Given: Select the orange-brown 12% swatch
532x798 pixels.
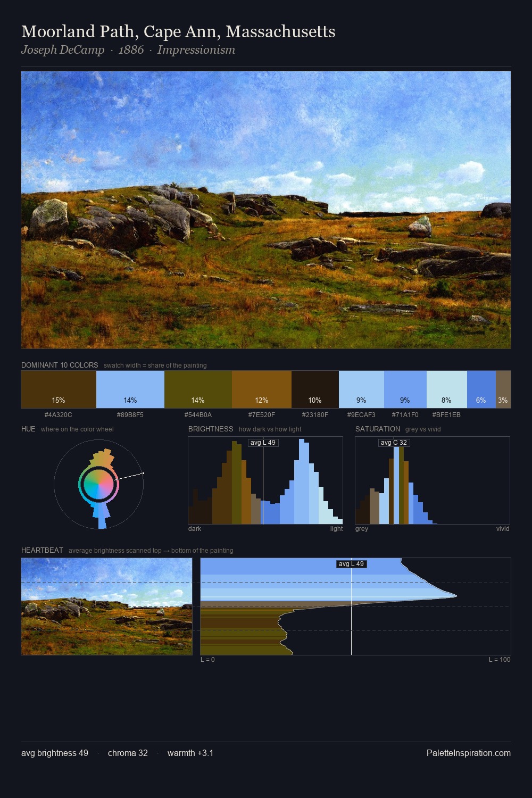Looking at the screenshot, I should point(262,389).
